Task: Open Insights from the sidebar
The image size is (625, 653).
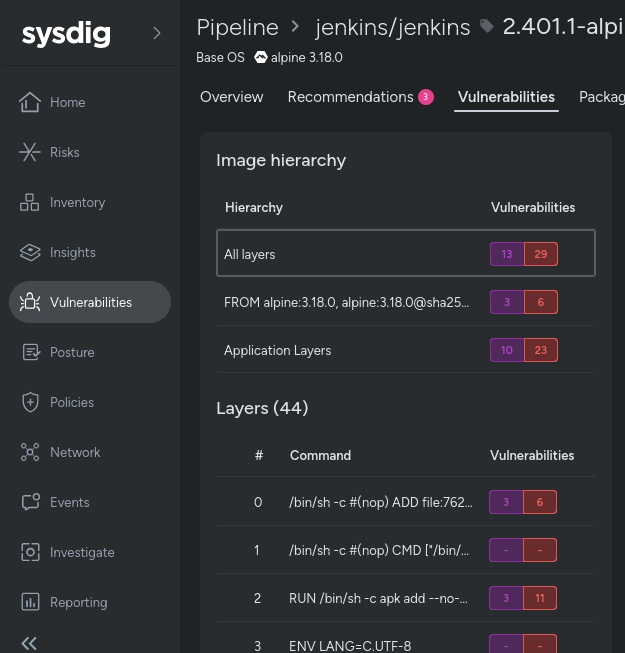Action: click(72, 252)
